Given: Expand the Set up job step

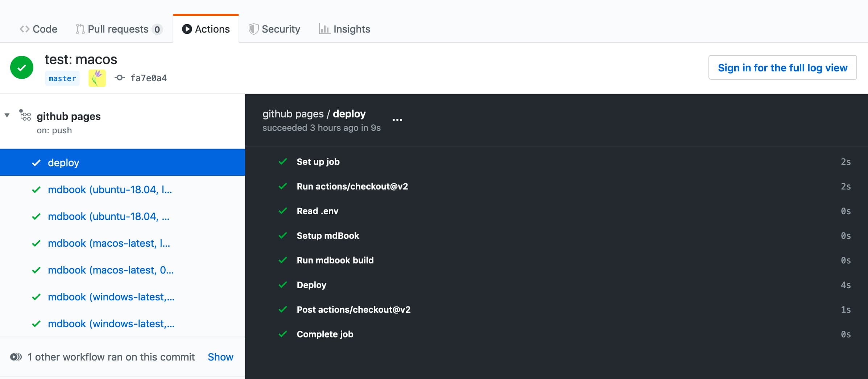Looking at the screenshot, I should (x=318, y=162).
